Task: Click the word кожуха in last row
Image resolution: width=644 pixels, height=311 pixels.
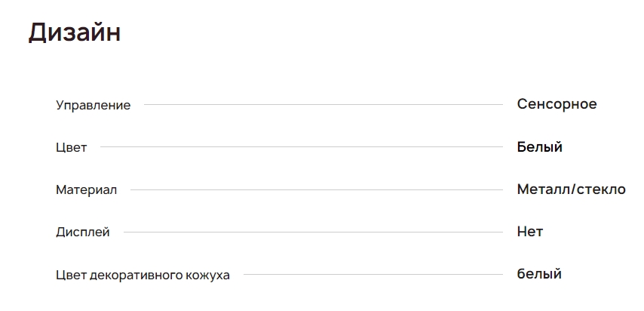Action: (207, 275)
